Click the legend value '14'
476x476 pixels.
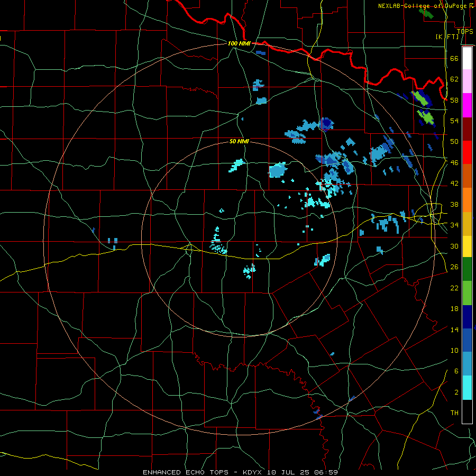[x=454, y=329]
